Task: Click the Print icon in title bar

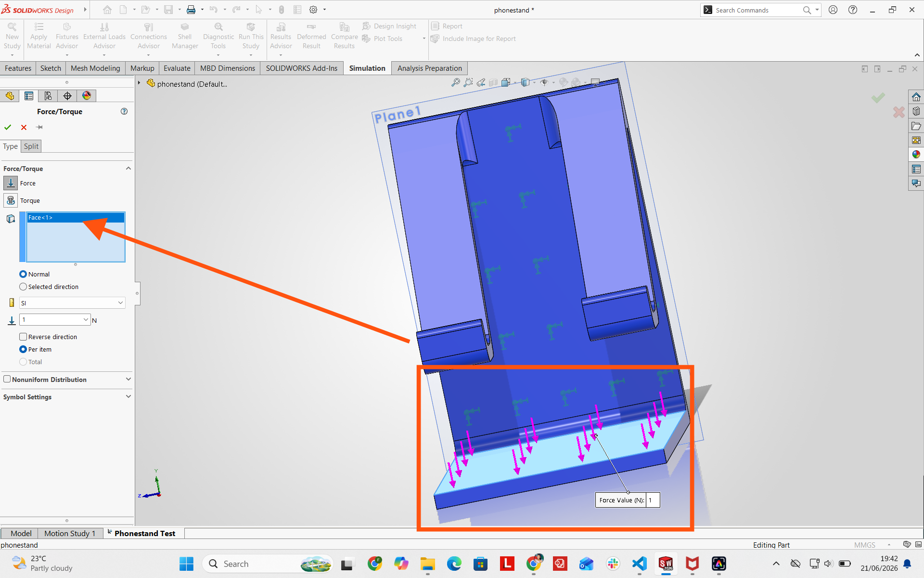Action: (191, 10)
